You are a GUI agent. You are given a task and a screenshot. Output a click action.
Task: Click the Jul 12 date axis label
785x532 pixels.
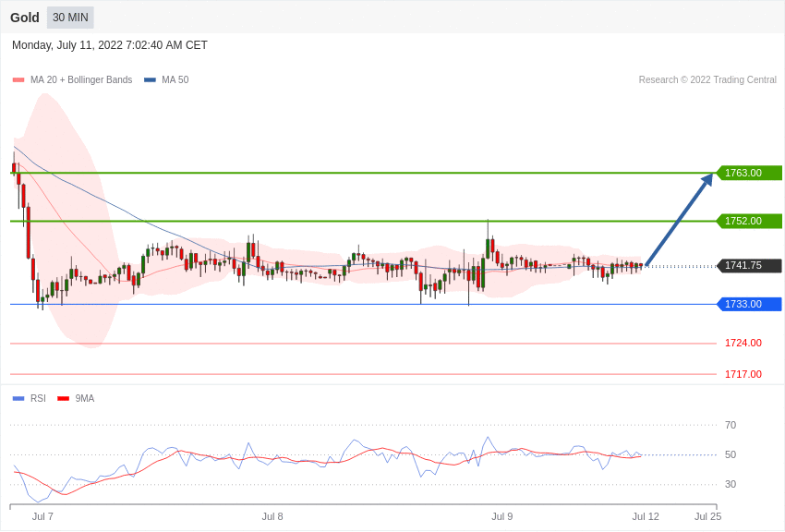click(646, 516)
